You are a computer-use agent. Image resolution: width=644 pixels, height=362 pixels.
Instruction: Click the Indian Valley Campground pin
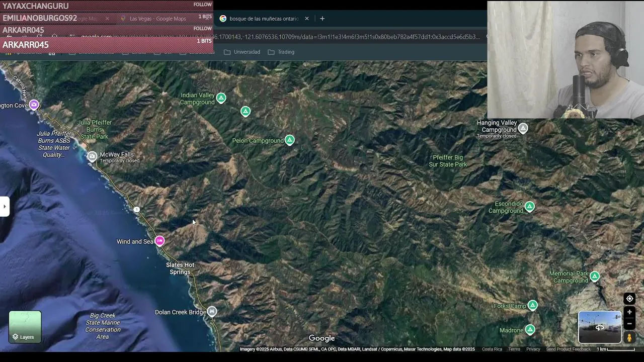221,98
